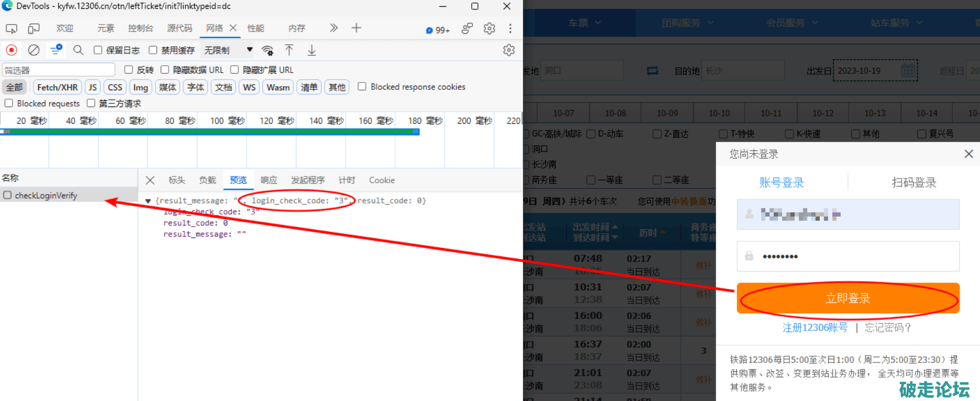980x401 pixels.
Task: Switch to the 响应 tab
Action: (x=269, y=180)
